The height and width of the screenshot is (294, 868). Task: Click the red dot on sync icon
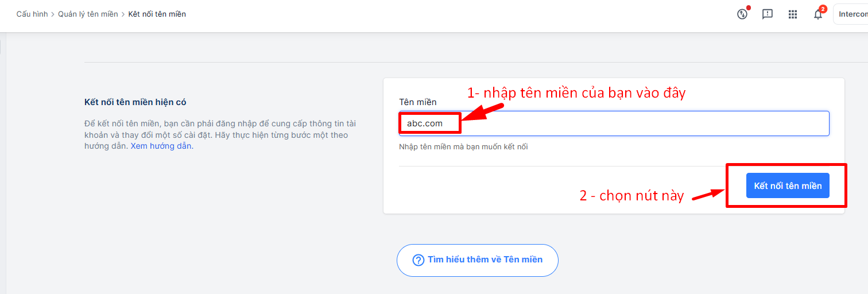(x=748, y=9)
